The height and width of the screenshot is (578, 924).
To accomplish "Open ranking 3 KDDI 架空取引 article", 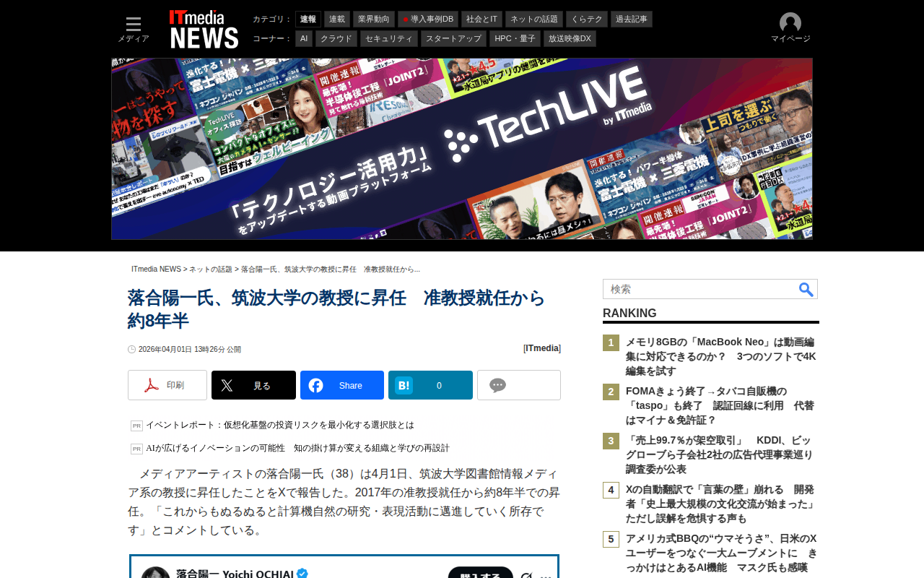I will click(720, 454).
